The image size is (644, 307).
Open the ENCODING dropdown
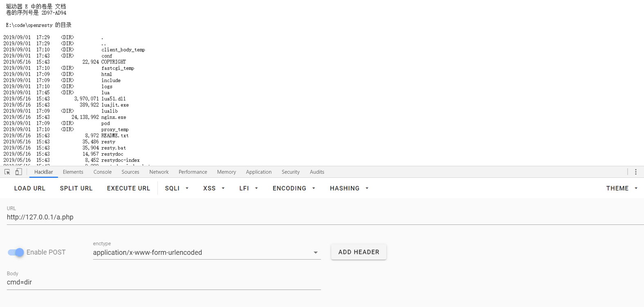[x=294, y=188]
